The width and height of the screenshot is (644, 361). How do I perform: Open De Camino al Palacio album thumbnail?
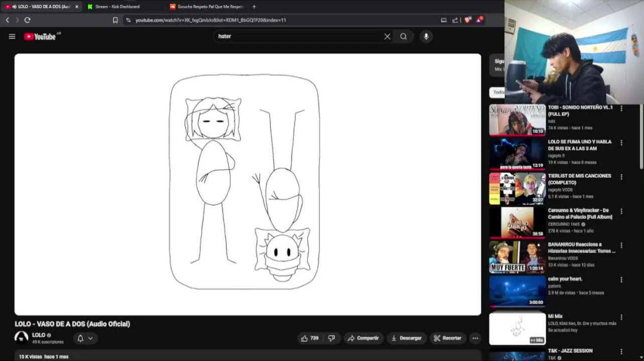[x=517, y=223]
